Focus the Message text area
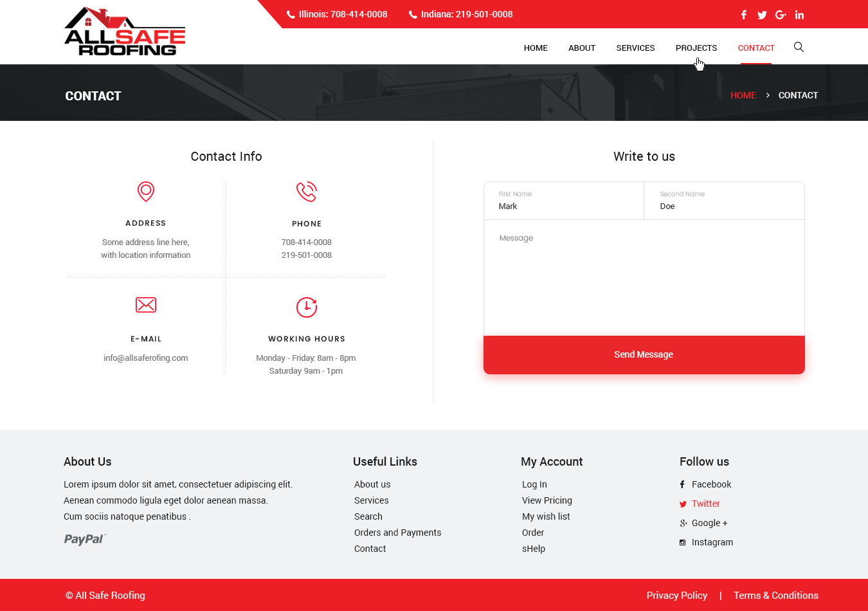Image resolution: width=868 pixels, height=611 pixels. (x=644, y=278)
